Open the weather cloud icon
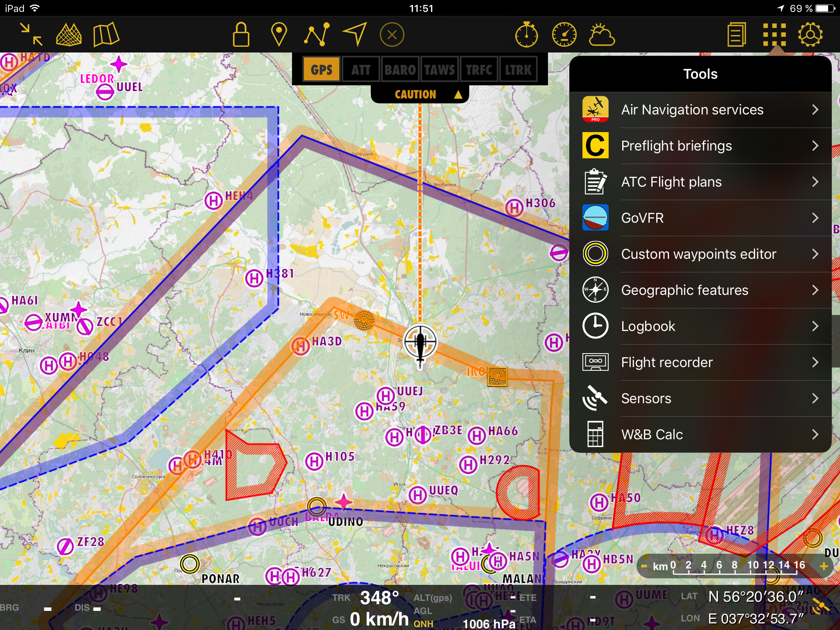The height and width of the screenshot is (630, 840). [602, 34]
